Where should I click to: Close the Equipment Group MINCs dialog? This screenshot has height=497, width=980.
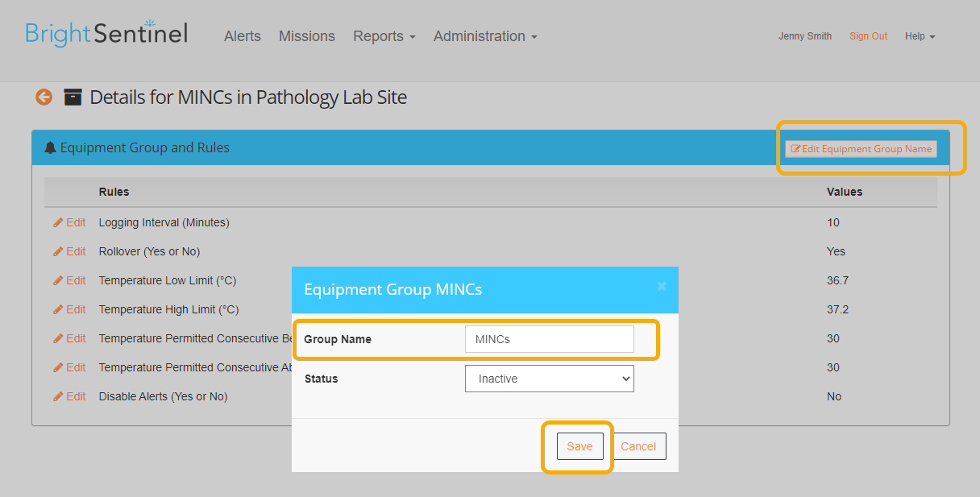click(662, 286)
